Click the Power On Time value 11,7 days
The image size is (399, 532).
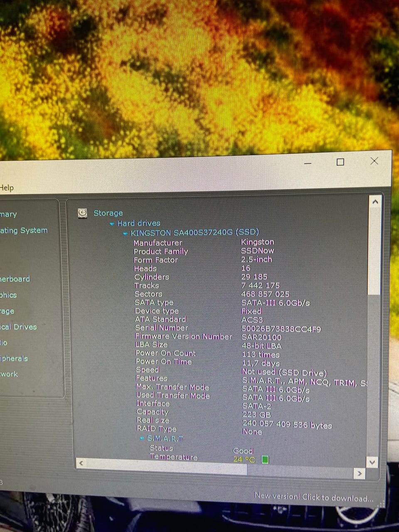(x=261, y=363)
